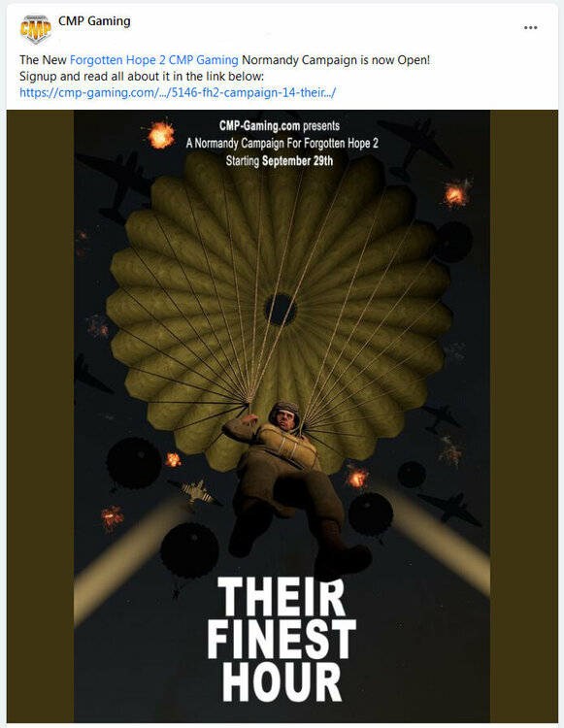Image resolution: width=564 pixels, height=728 pixels.
Task: Open the CMP Gaming profile avatar logo
Action: tap(35, 29)
